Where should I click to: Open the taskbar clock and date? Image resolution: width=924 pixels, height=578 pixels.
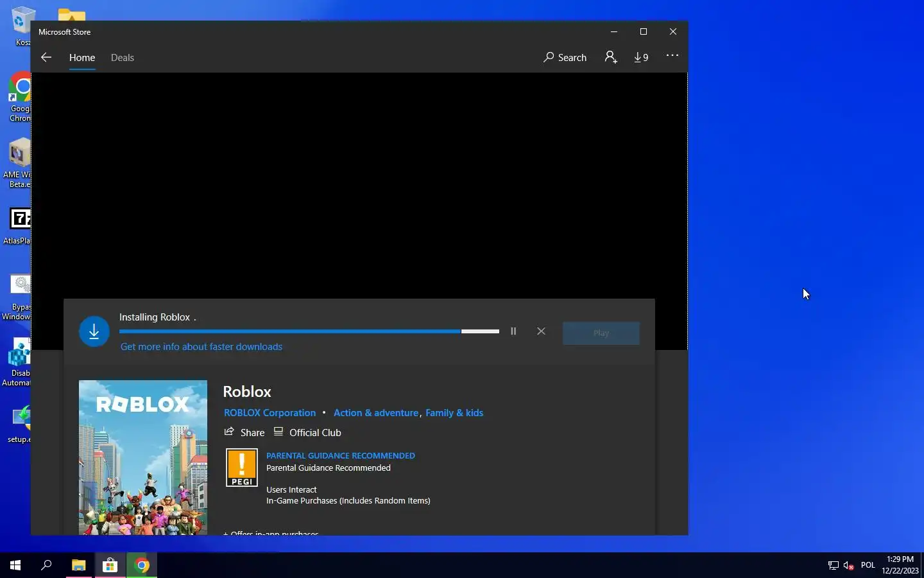900,565
